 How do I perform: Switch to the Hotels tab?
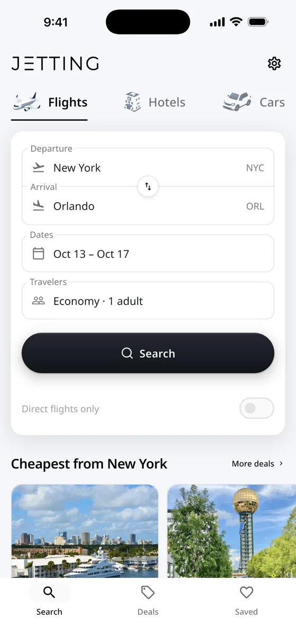(x=154, y=102)
